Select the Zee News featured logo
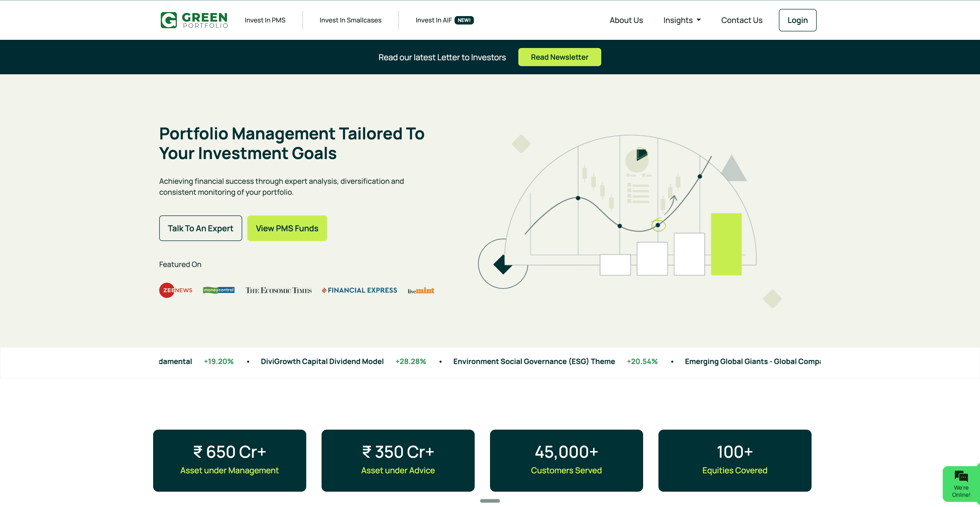 point(175,290)
